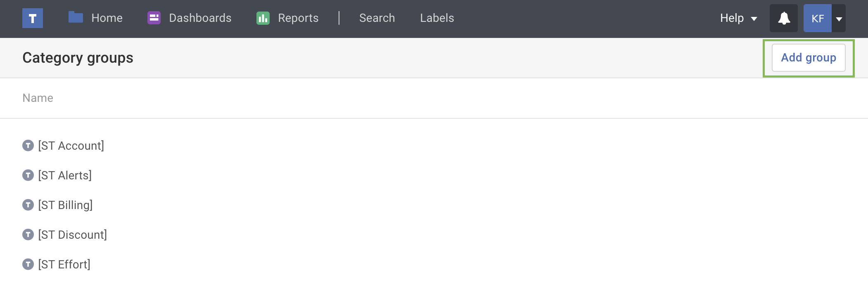Click the icon beside [ST Billing]
The width and height of the screenshot is (868, 282).
pos(28,205)
